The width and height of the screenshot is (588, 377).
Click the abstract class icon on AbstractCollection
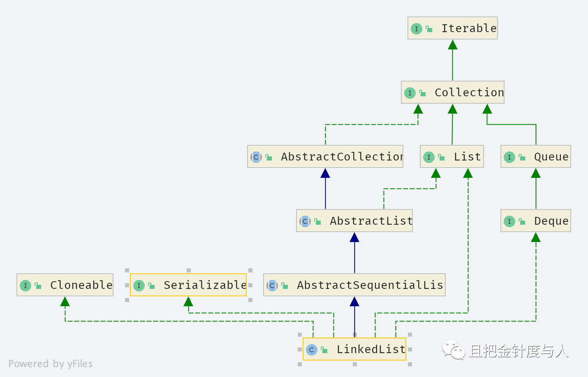(x=256, y=157)
